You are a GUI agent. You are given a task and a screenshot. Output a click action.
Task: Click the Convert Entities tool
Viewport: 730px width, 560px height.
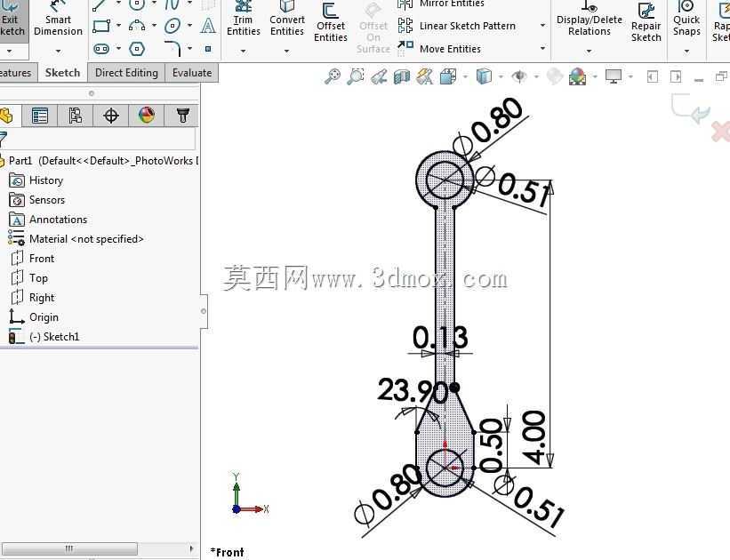point(287,20)
